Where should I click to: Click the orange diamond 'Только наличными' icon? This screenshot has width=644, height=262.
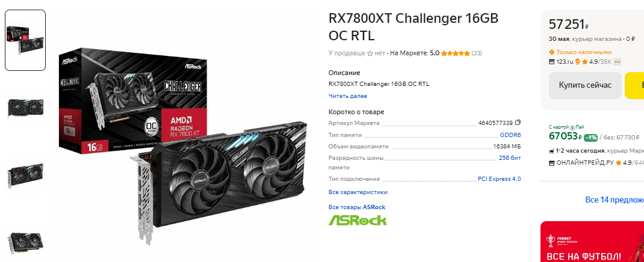[x=551, y=52]
